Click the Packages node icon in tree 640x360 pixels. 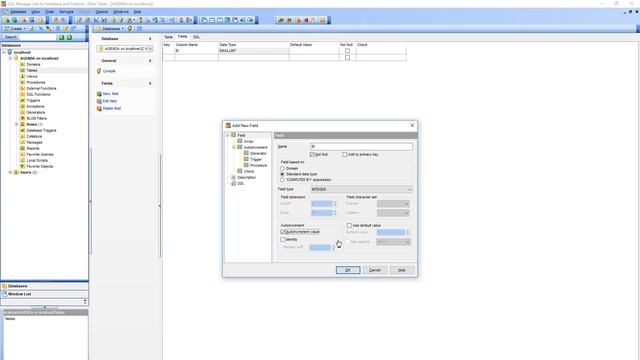coord(23,142)
